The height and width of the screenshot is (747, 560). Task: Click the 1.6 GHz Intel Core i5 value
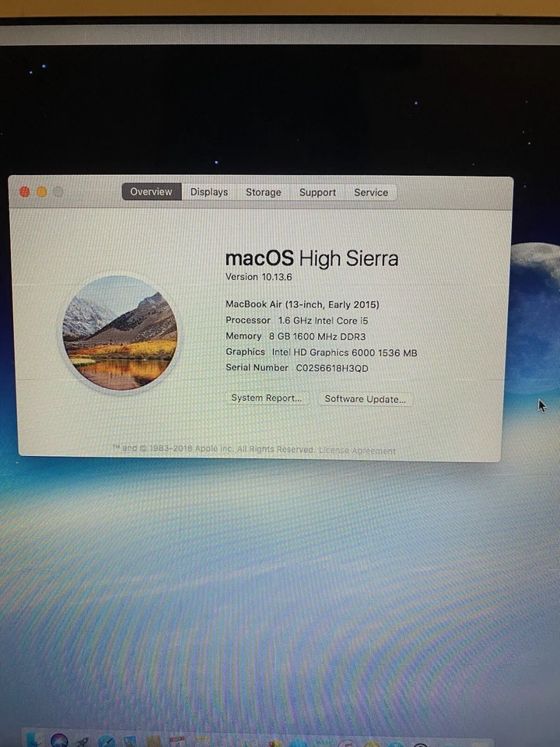point(323,321)
